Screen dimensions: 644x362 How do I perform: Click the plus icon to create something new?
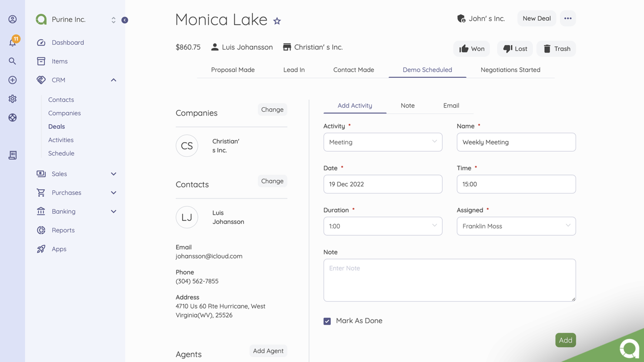point(12,80)
